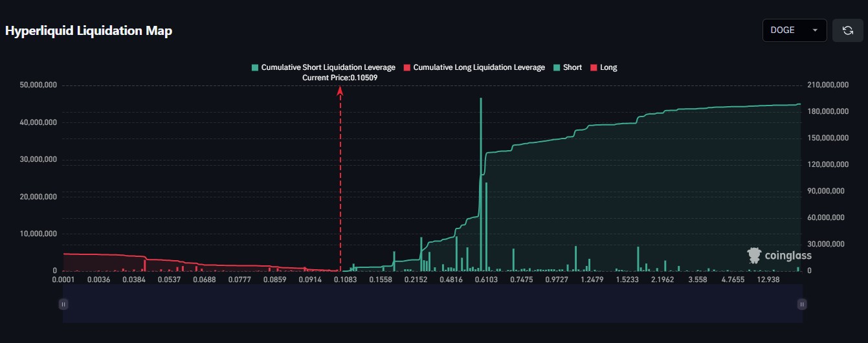Screen dimensions: 868x343
Task: Click the tallest green short bar
Action: point(481,184)
